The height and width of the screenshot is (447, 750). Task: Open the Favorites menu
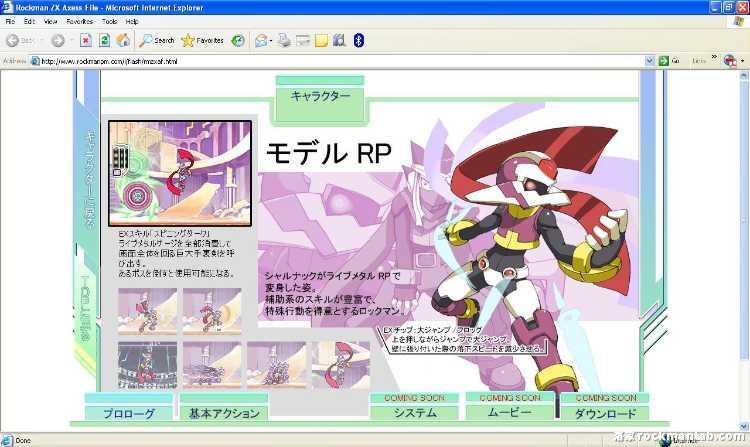pos(79,22)
